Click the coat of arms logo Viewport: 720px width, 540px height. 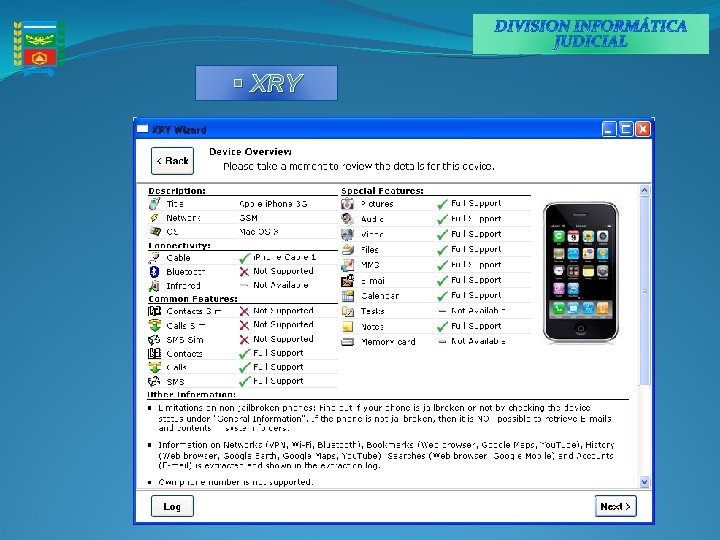tap(39, 48)
